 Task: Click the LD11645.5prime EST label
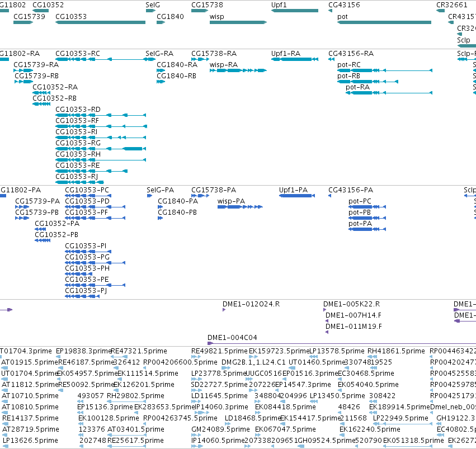click(x=219, y=396)
